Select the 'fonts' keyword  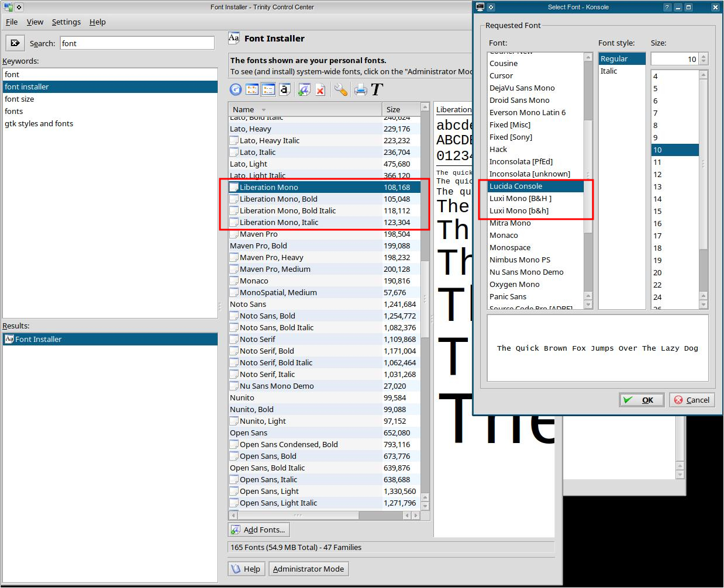click(x=110, y=111)
